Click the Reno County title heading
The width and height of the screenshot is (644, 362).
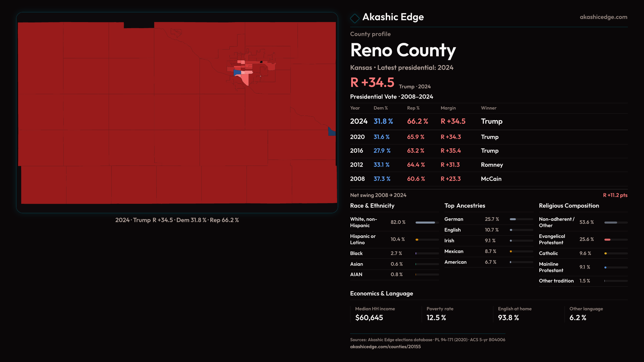click(x=403, y=50)
